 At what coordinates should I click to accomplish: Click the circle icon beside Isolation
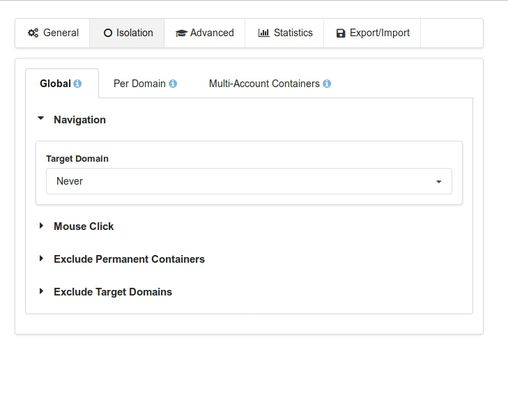108,33
